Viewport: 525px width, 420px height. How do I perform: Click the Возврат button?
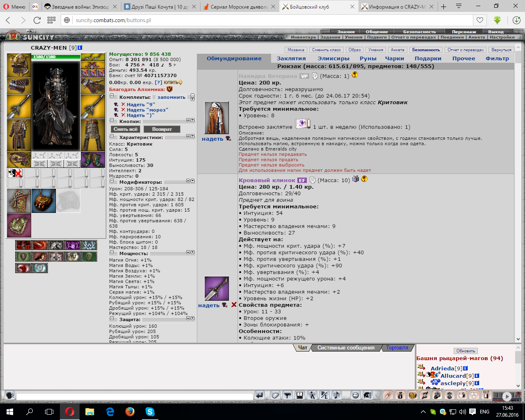(x=162, y=129)
